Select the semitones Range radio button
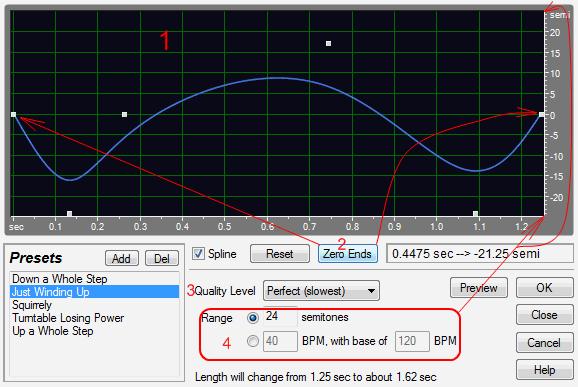This screenshot has height=387, width=578. pos(253,318)
